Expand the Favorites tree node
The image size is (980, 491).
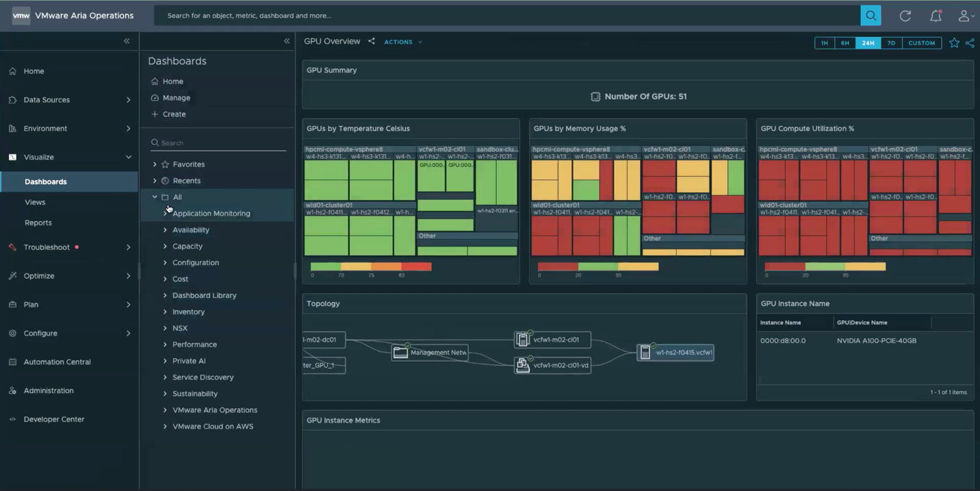point(155,164)
